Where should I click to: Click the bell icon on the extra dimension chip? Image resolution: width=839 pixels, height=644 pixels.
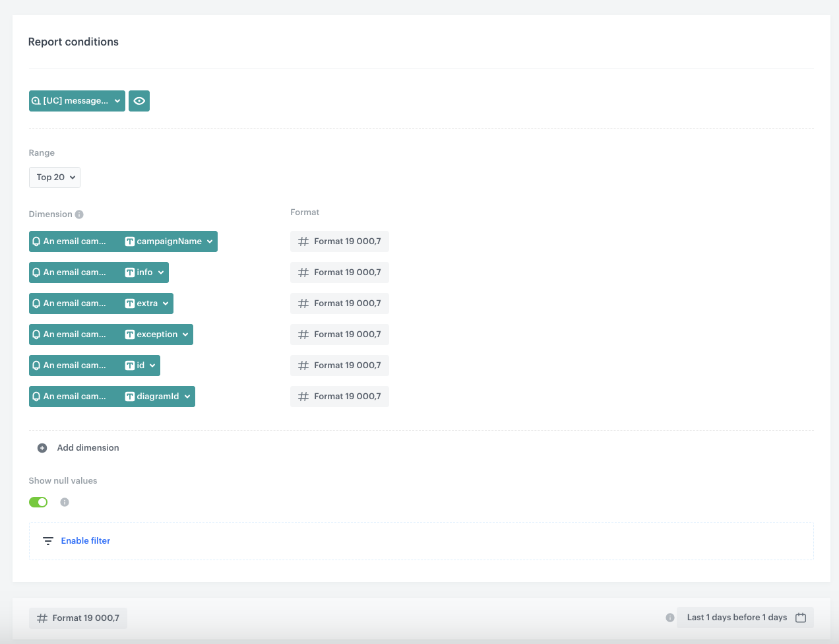tap(35, 303)
